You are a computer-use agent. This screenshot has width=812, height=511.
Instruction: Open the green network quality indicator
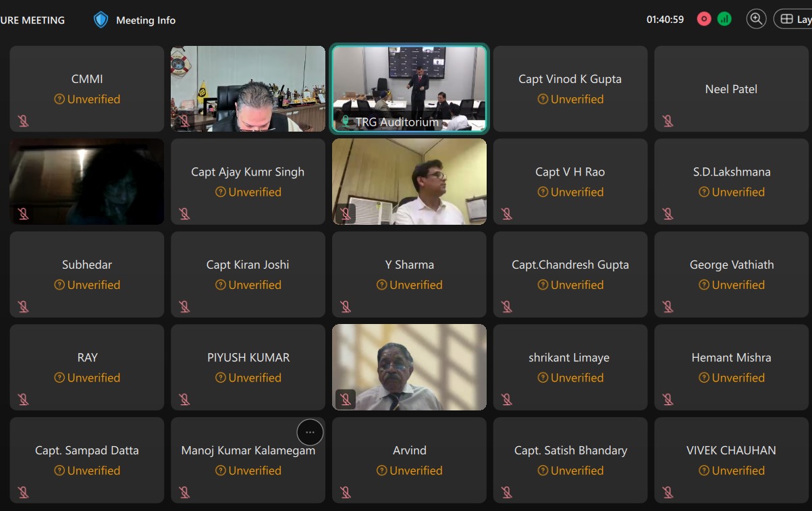point(724,19)
